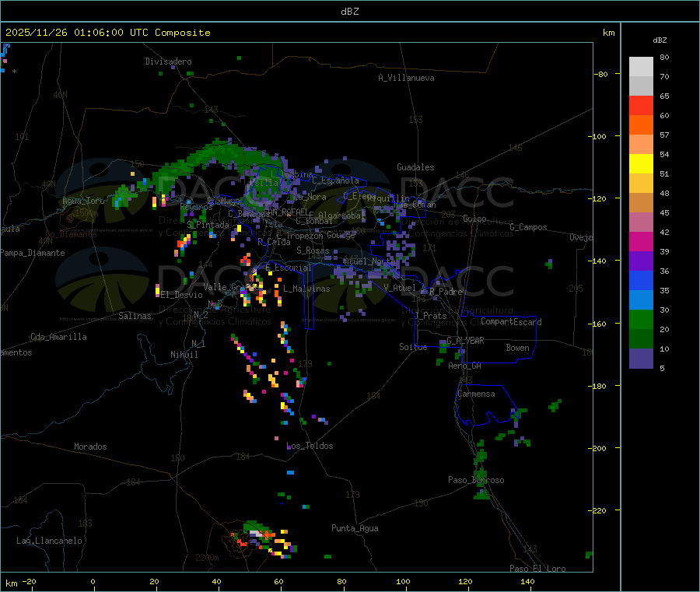This screenshot has height=592, width=700.
Task: Click the Nihuil location label
Action: tap(184, 355)
